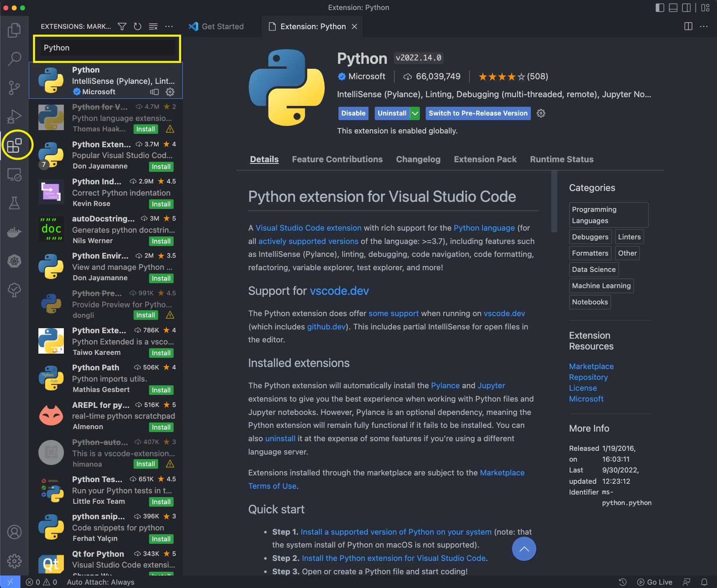
Task: Show notifications bell in status bar
Action: 704,582
